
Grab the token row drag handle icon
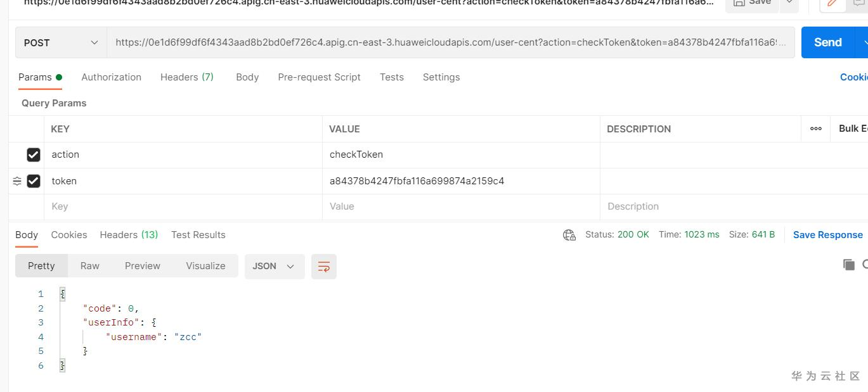17,181
